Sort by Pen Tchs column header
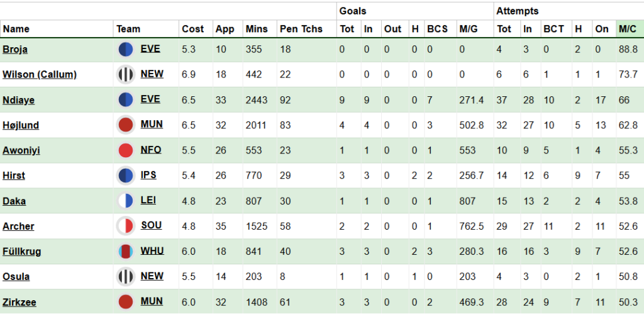 coord(301,29)
